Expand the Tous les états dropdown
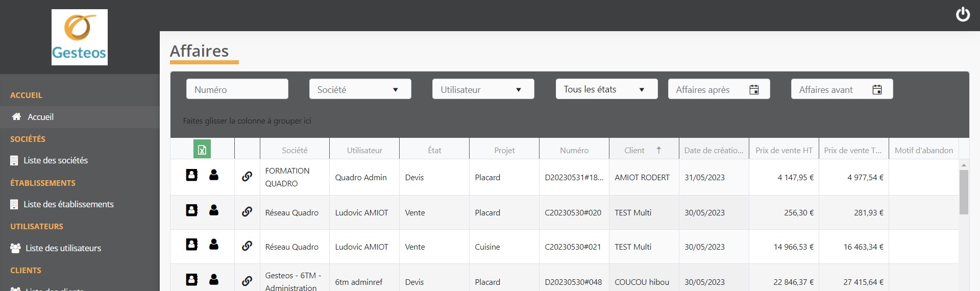 click(606, 89)
